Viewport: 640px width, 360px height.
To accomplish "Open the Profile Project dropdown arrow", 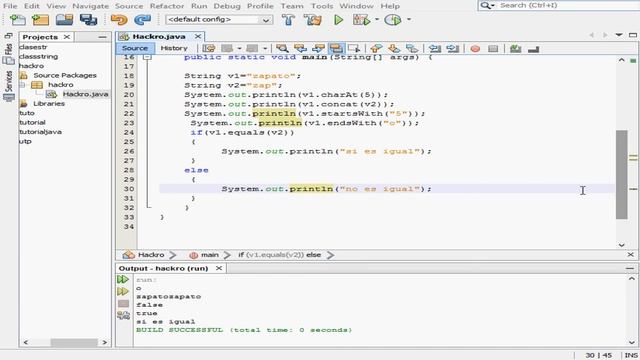I will (409, 19).
